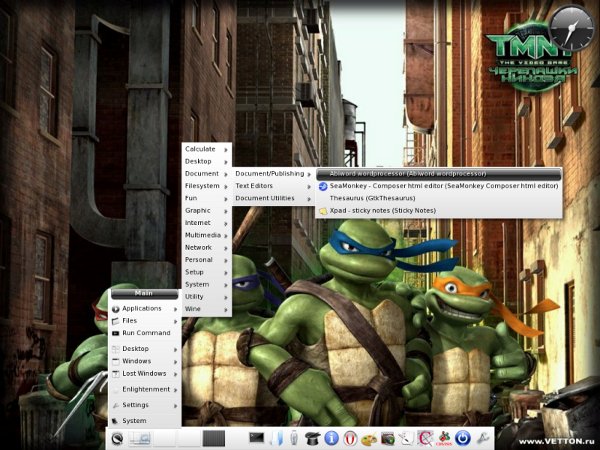
Task: Open the notepad with pen icon
Action: coord(406,439)
